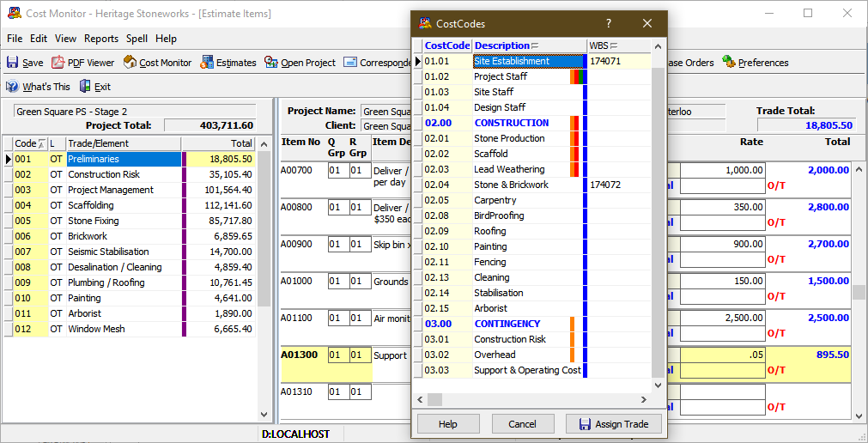Select the Fencing cost code
This screenshot has width=868, height=443.
[532, 262]
